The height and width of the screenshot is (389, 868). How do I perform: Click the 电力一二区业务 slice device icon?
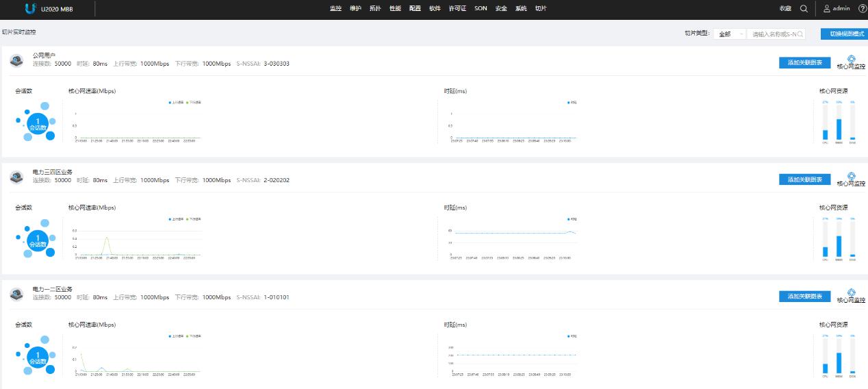[16, 294]
